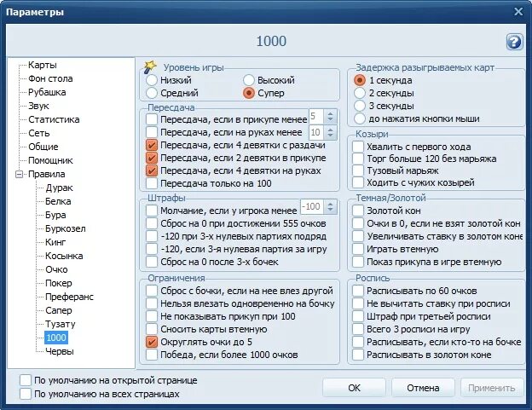Enable Победа, если более 1000 очков
Screen dimensions: 532x410
(x=152, y=355)
